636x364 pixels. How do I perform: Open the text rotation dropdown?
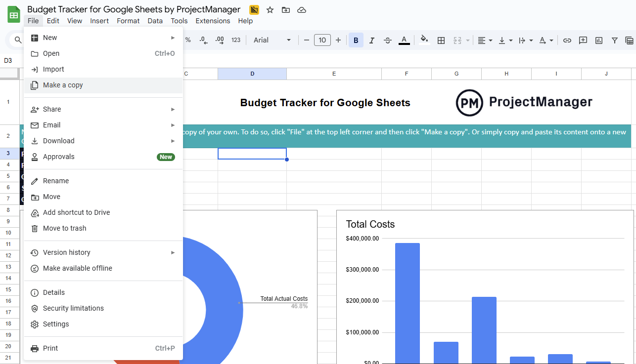[545, 40]
